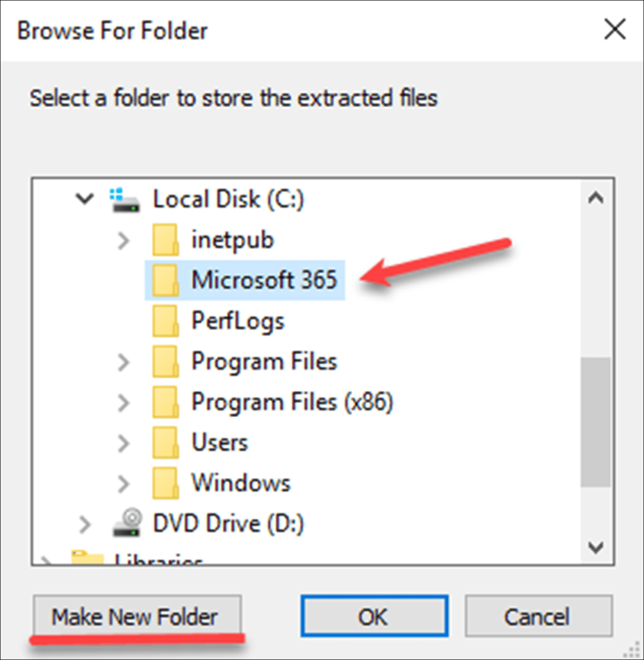Click the Local Disk (C:) drive icon
Screen dimensions: 644x660
tap(125, 199)
